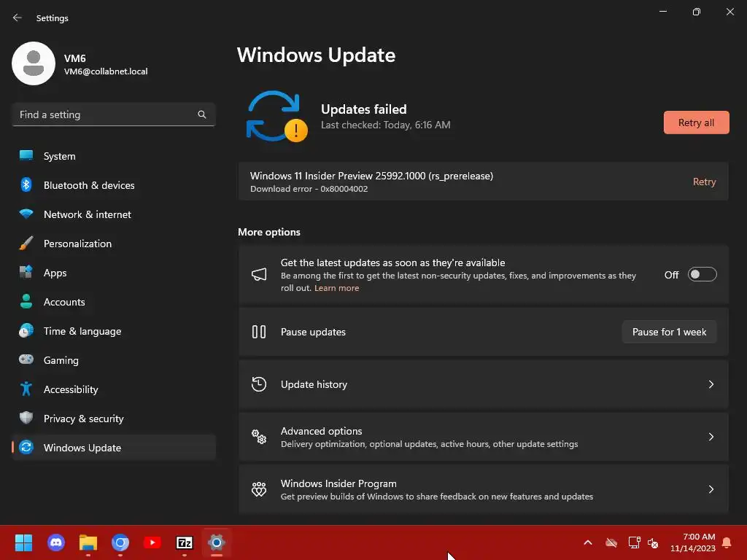The width and height of the screenshot is (747, 560).
Task: Pause updates for 1 week
Action: [x=669, y=332]
